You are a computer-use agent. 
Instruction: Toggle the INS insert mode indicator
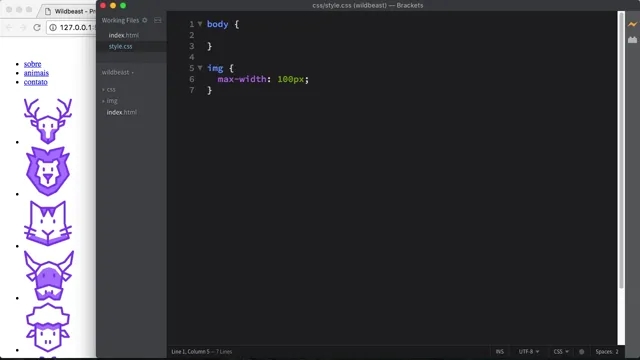[500, 351]
